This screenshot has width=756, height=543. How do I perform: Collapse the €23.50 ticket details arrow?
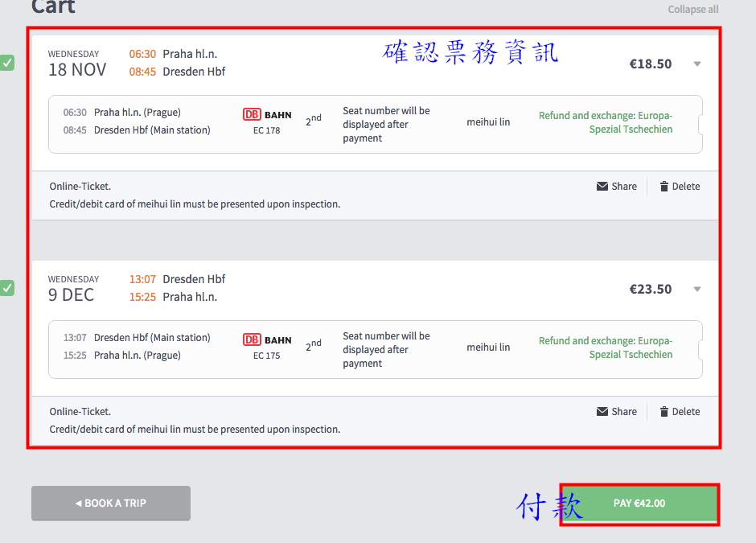pyautogui.click(x=697, y=290)
